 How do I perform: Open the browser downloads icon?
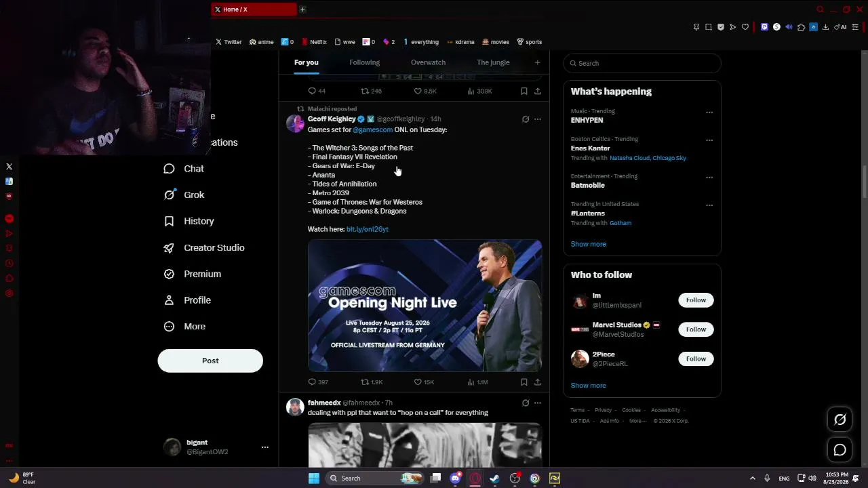coord(825,27)
